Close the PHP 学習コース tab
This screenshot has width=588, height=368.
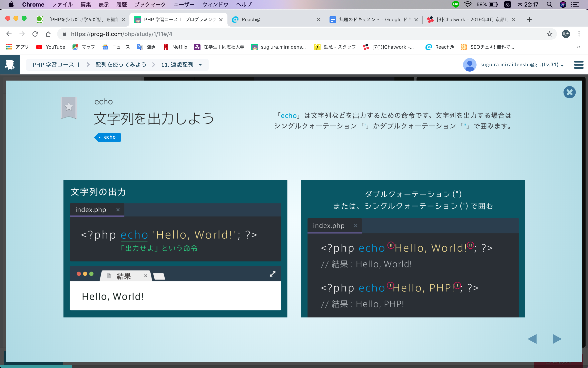pos(221,20)
